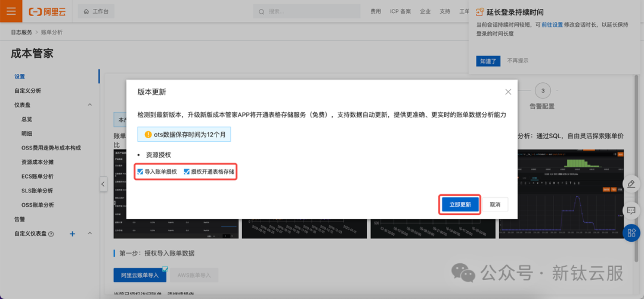This screenshot has width=644, height=299.
Task: Toggle the 授权开通表格存储 checkbox
Action: pyautogui.click(x=187, y=172)
